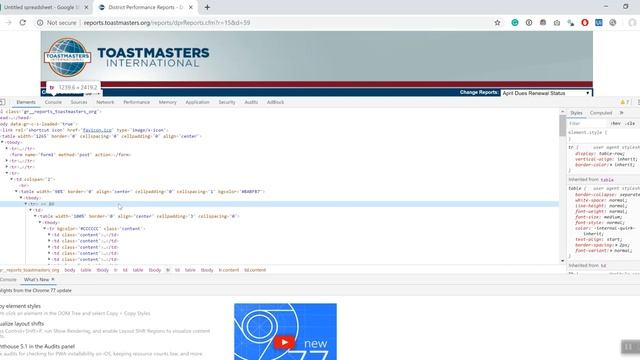Close the District Performance Reports tab
Screen dimensions: 640x360
[191, 7]
